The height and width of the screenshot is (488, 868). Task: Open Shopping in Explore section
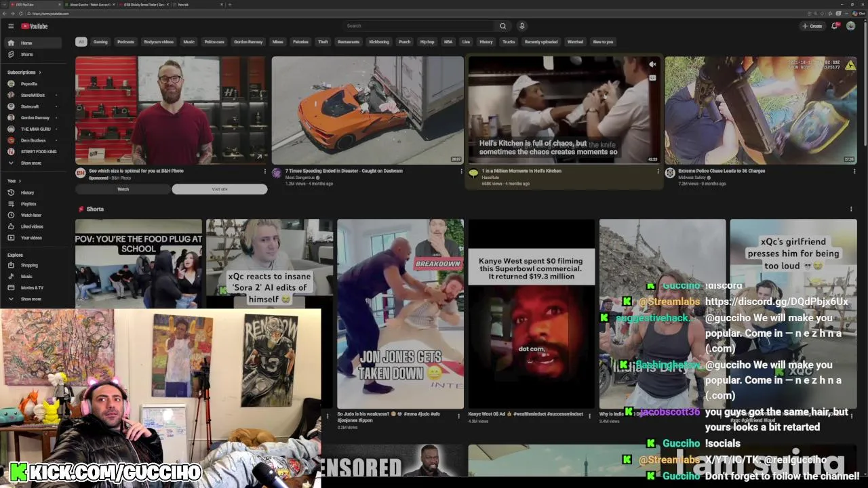click(33, 265)
